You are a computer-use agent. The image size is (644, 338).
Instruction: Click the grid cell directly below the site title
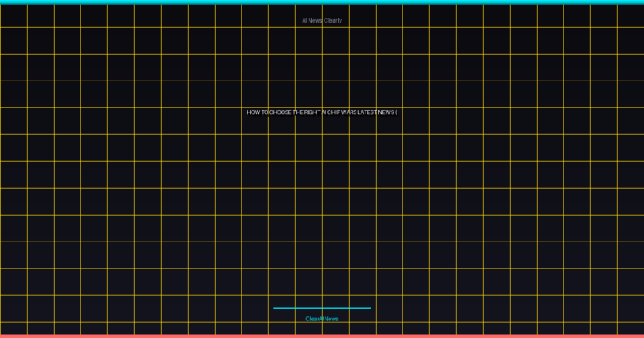pyautogui.click(x=309, y=40)
